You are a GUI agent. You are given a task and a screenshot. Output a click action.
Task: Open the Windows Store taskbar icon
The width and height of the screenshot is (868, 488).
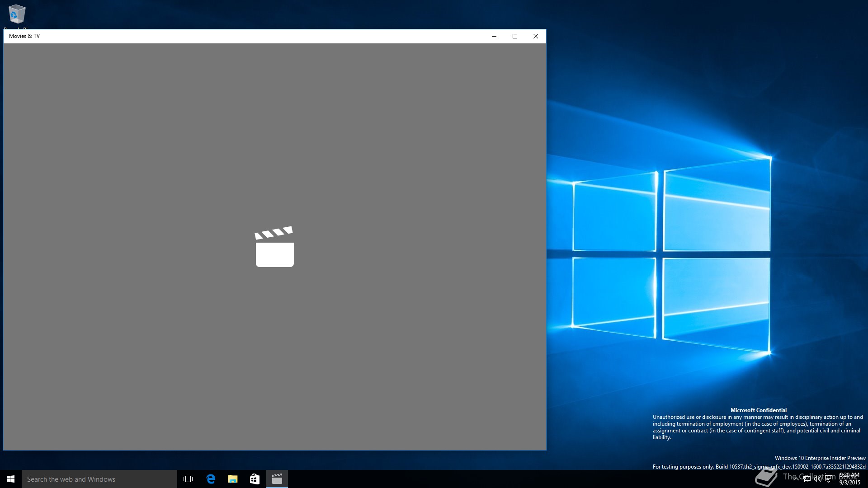pos(255,479)
